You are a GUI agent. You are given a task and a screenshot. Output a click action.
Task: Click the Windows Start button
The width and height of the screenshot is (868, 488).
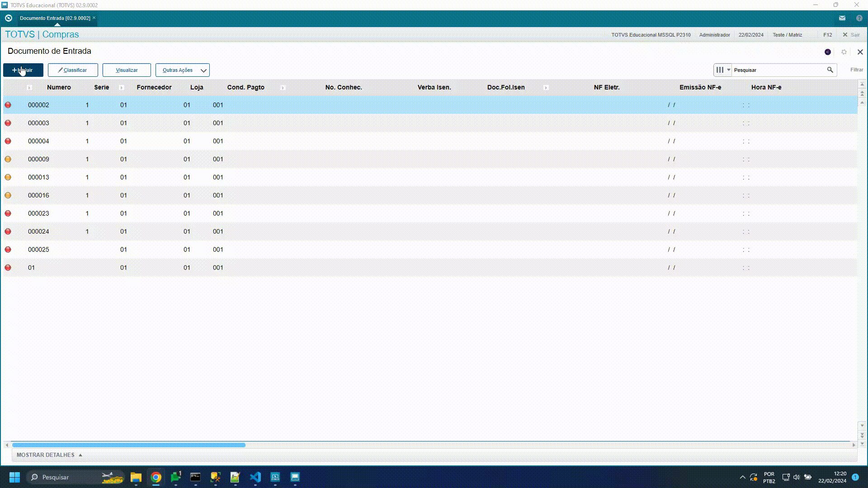pyautogui.click(x=14, y=477)
